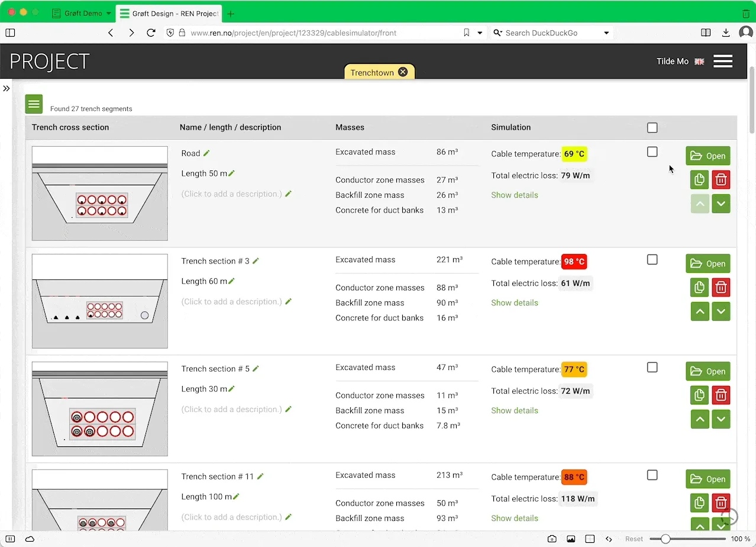Image resolution: width=756 pixels, height=547 pixels.
Task: Switch to the Grøft Demo tab
Action: tap(82, 13)
